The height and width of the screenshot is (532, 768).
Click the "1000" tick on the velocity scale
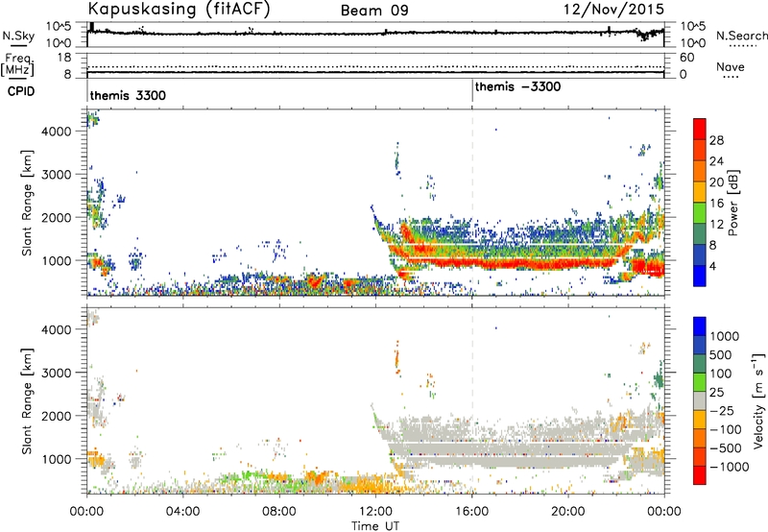click(x=724, y=336)
